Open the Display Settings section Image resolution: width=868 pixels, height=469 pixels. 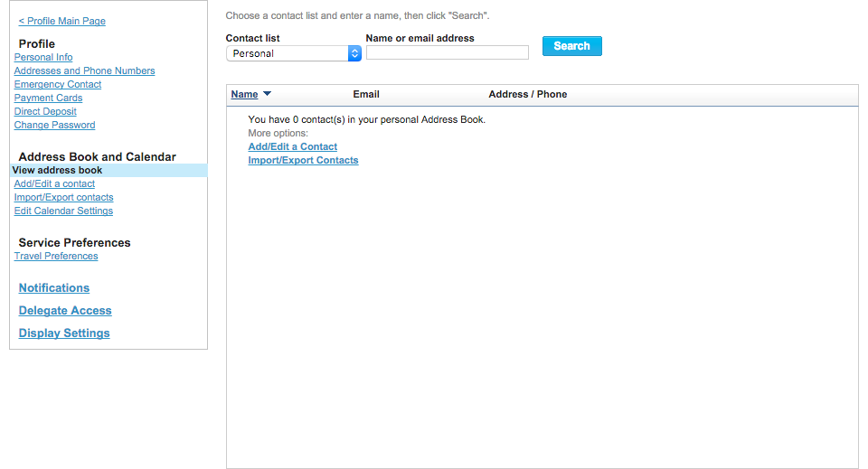click(x=64, y=333)
